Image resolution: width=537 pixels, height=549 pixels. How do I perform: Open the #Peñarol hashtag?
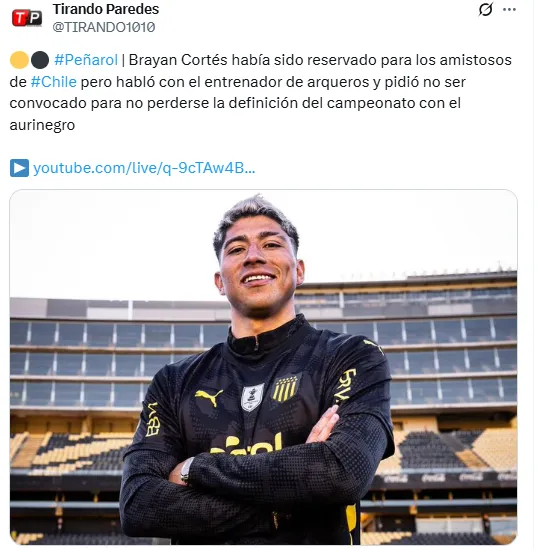(86, 60)
